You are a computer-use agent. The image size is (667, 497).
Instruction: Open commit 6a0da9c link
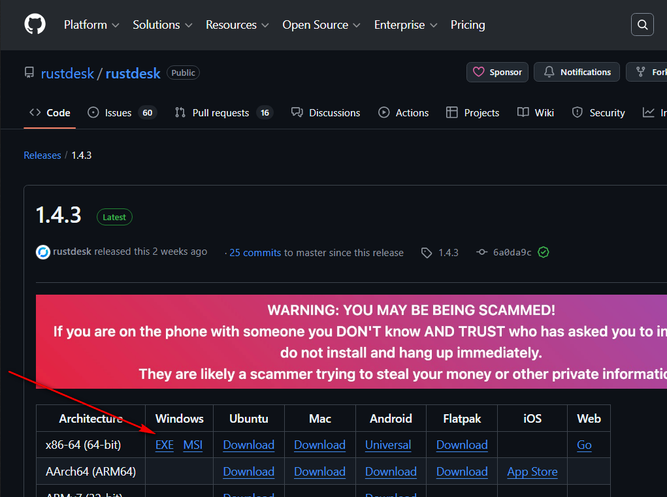(512, 253)
